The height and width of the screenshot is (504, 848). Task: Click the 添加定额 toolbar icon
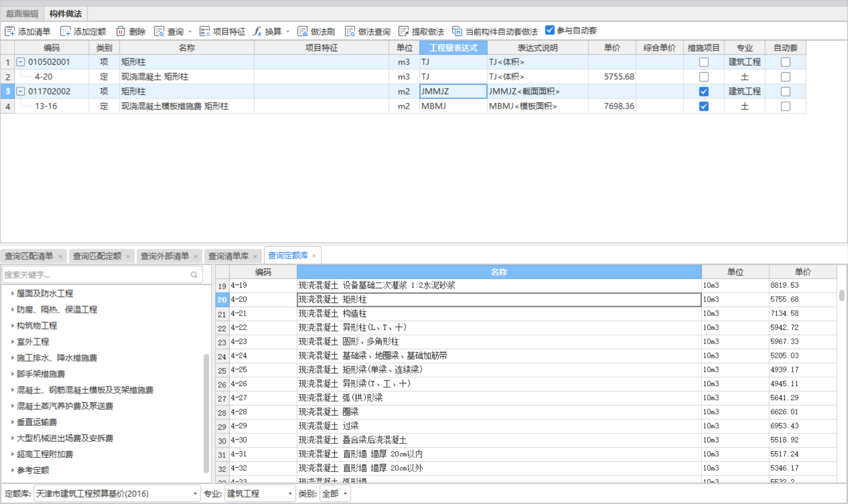click(x=65, y=32)
